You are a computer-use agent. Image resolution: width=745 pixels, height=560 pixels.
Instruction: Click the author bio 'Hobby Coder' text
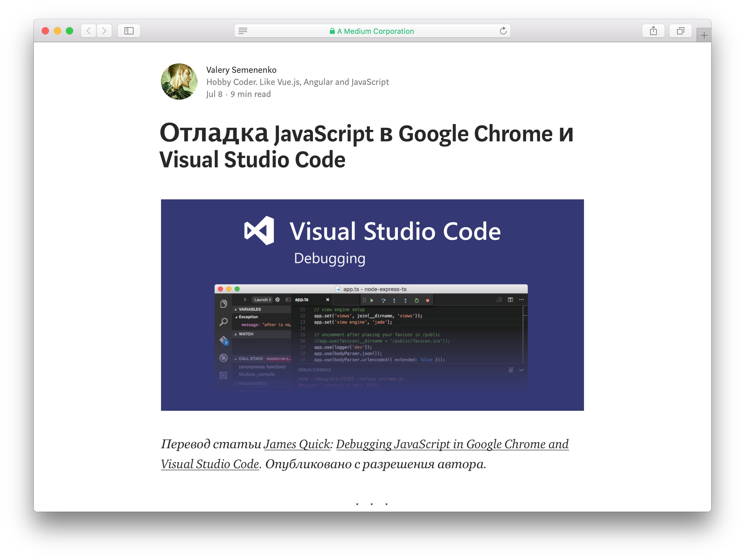(x=297, y=82)
